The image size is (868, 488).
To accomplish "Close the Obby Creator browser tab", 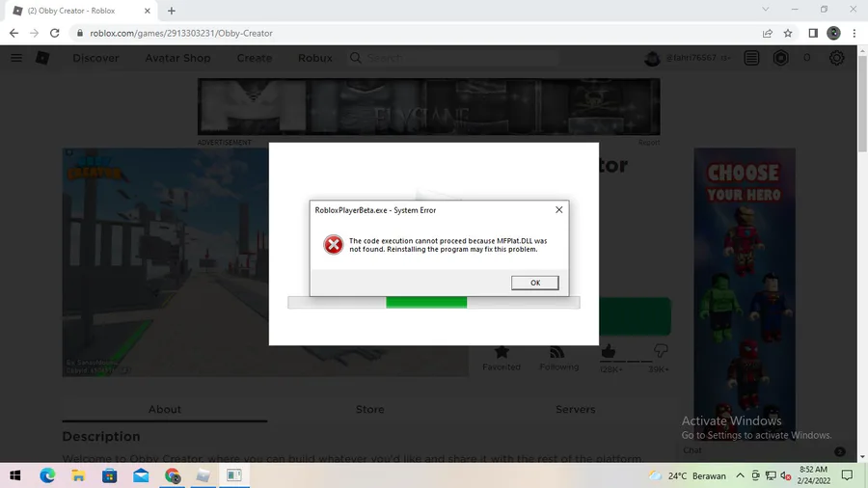I will [x=148, y=11].
